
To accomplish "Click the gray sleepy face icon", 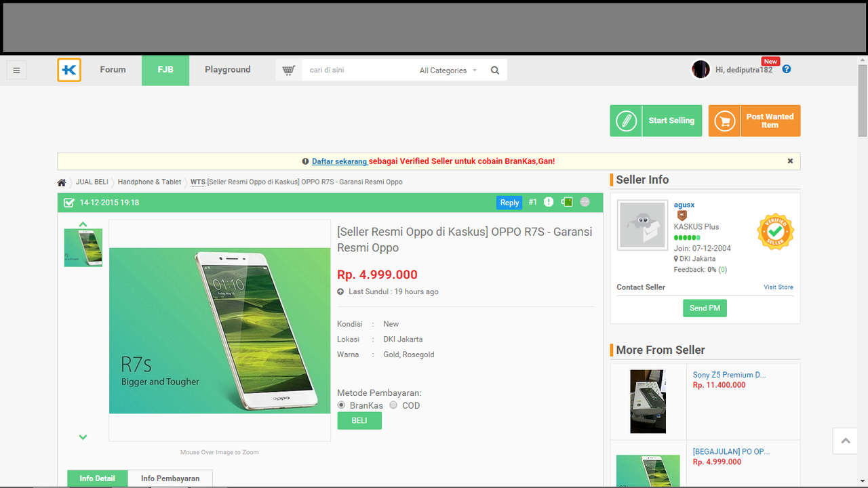I will 585,202.
